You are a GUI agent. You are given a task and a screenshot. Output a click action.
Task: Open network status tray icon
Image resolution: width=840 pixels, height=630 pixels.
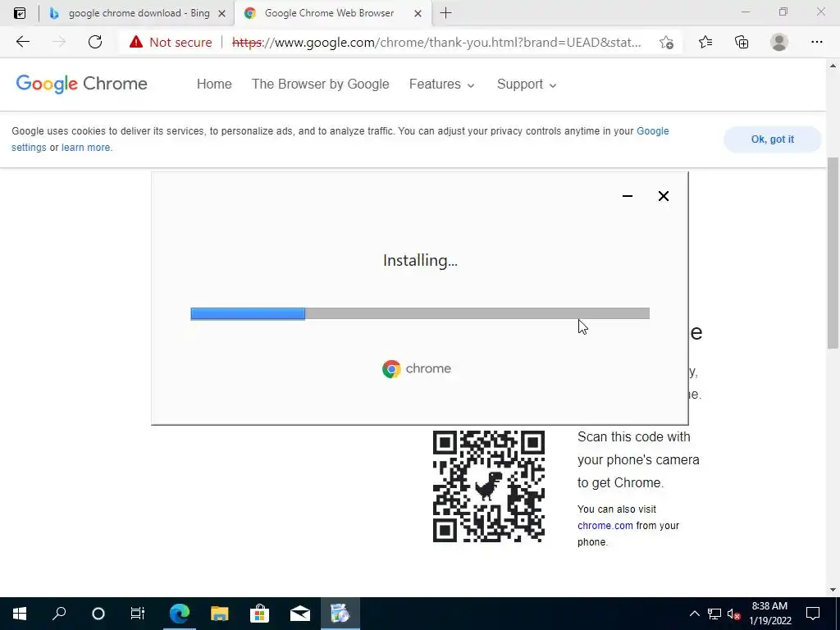coord(714,614)
